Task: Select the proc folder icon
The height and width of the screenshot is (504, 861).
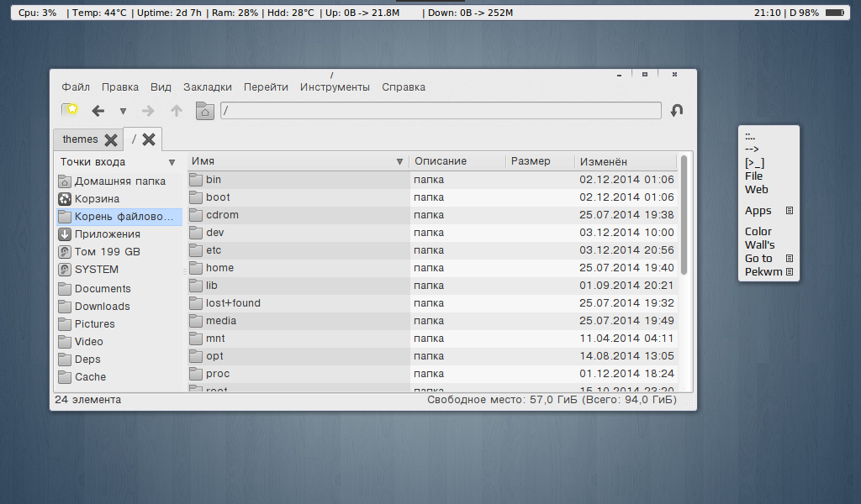Action: coord(196,374)
